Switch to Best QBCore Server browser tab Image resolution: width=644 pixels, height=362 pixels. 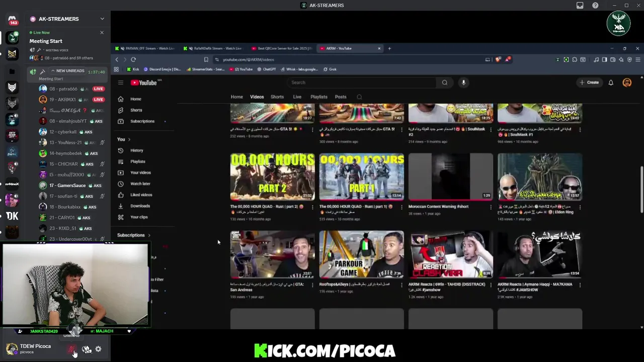tap(282, 48)
